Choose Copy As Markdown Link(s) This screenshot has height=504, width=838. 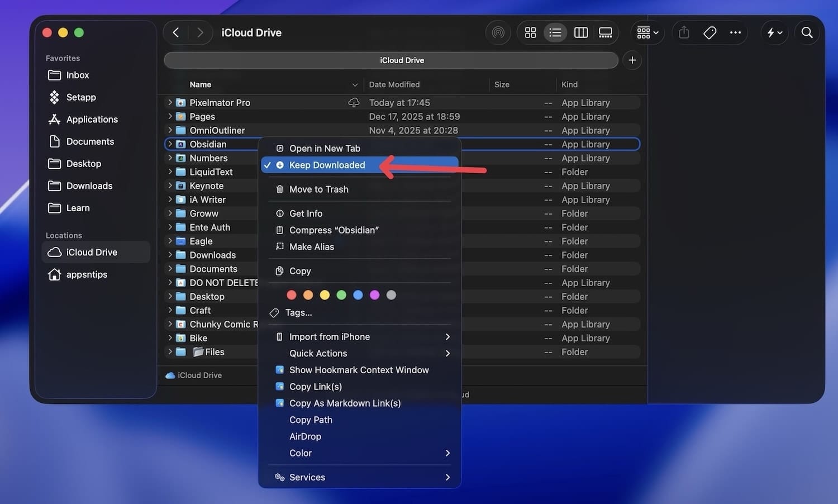point(345,403)
